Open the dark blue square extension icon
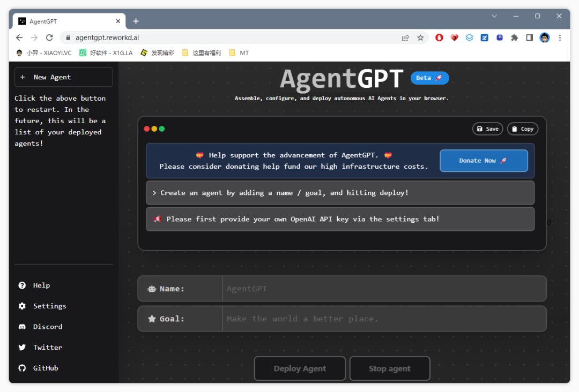 click(500, 37)
